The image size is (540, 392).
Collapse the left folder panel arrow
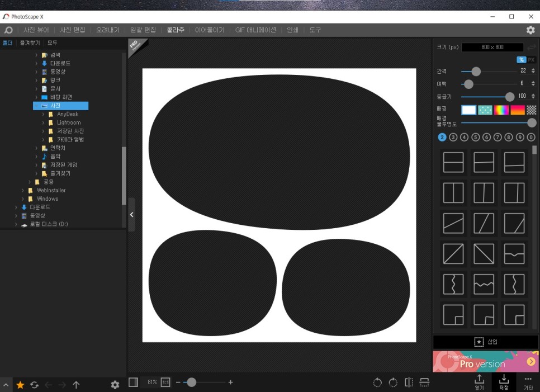point(131,215)
